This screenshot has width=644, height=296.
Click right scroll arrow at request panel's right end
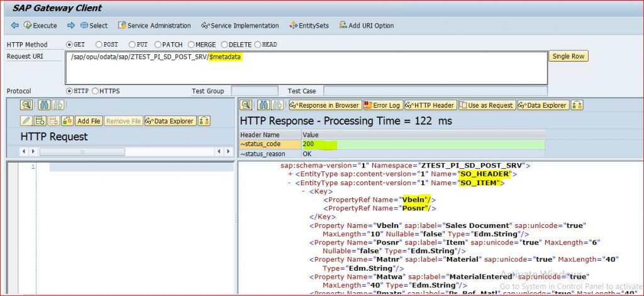(x=229, y=152)
